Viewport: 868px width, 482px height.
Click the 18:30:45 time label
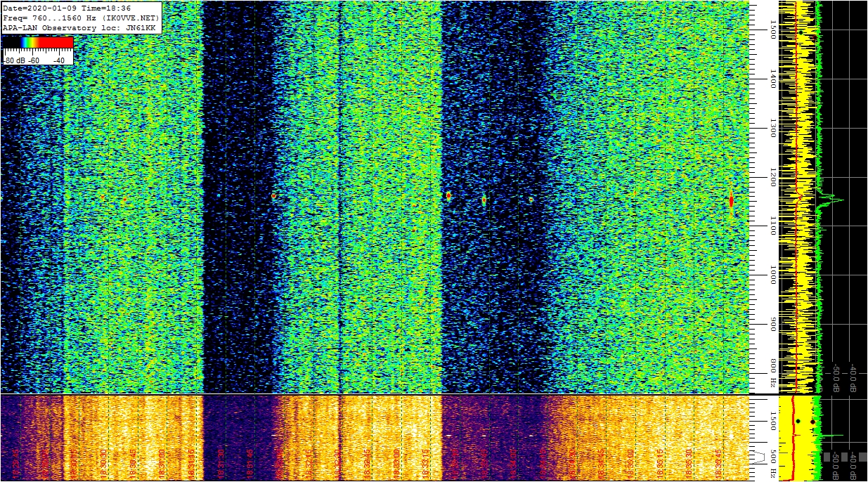134,463
